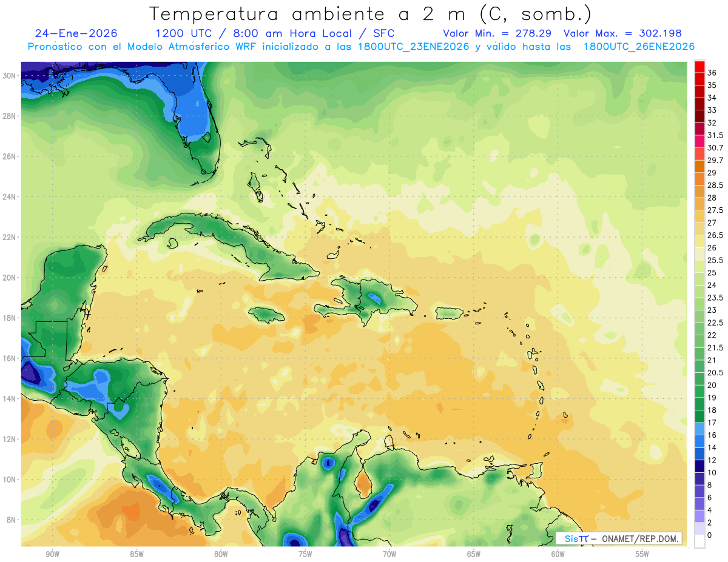Click the legend value '29.7'
This screenshot has height=562, width=728.
pyautogui.click(x=715, y=161)
